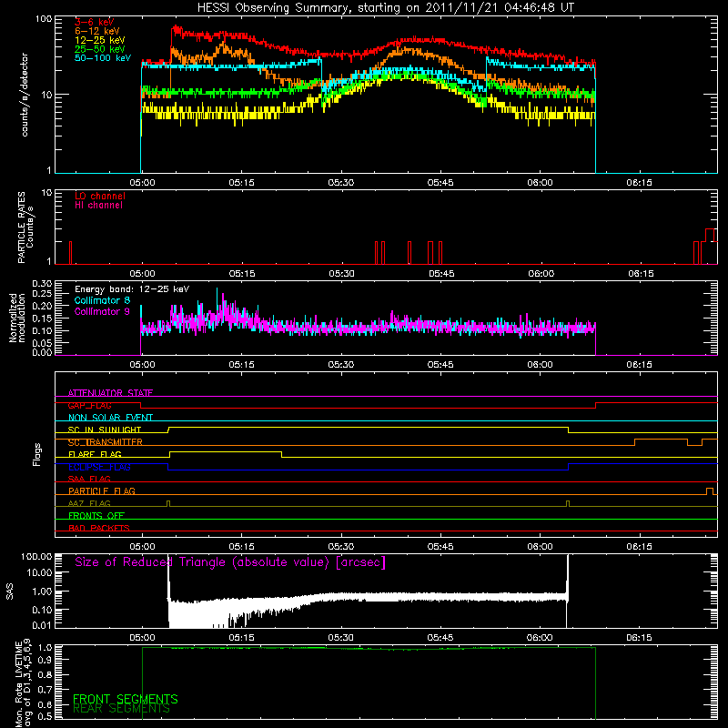Click the SC_TRANSMITTER flag label
The width and height of the screenshot is (728, 728).
106,442
